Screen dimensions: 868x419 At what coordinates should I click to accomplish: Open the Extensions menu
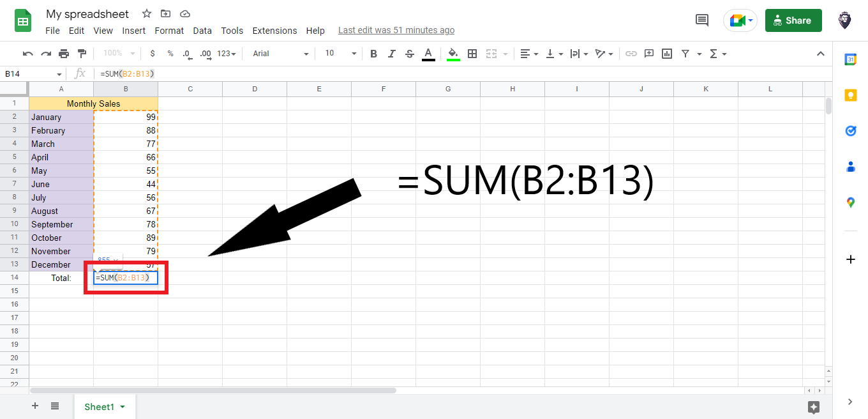click(x=274, y=30)
